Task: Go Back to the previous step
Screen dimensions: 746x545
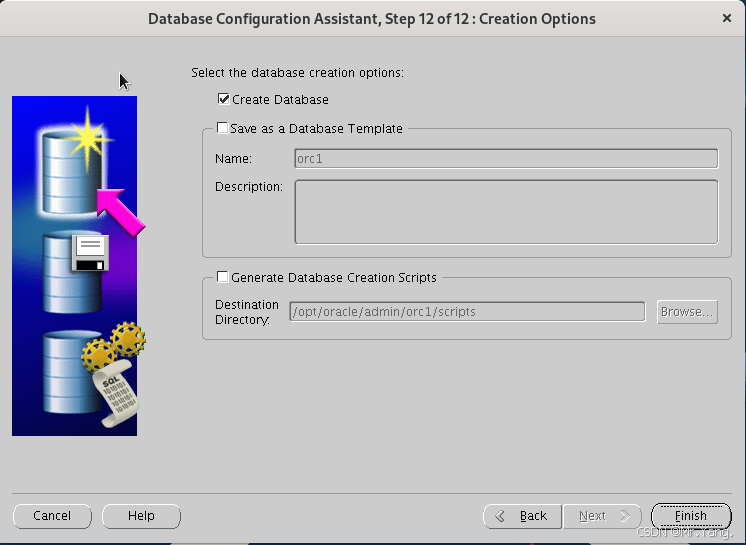Action: click(x=522, y=516)
